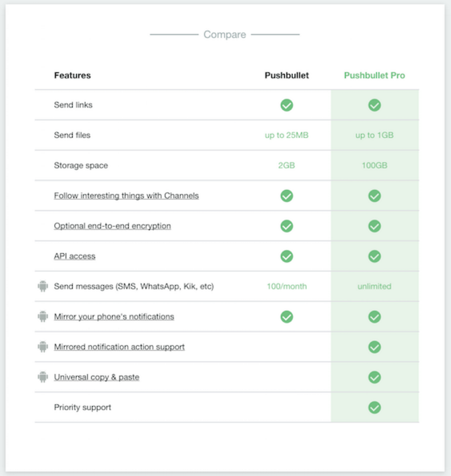Click Pushbullet checkmark for Channels row

point(287,196)
